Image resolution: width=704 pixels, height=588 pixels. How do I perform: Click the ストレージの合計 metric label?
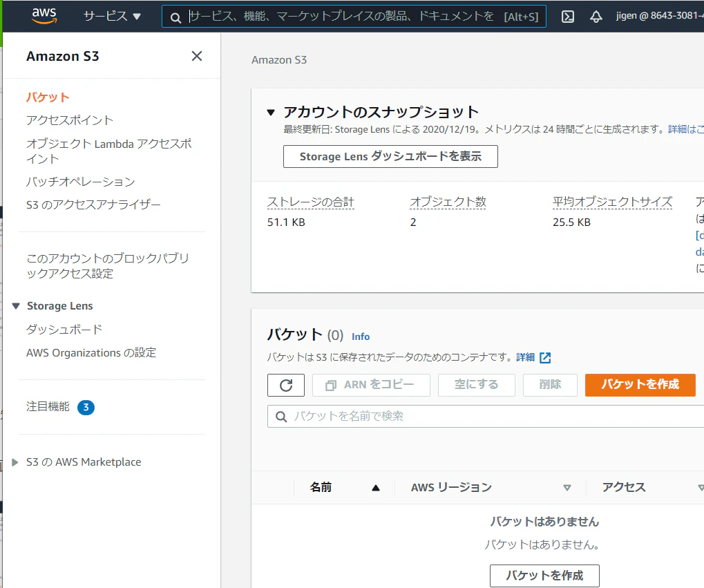[311, 202]
